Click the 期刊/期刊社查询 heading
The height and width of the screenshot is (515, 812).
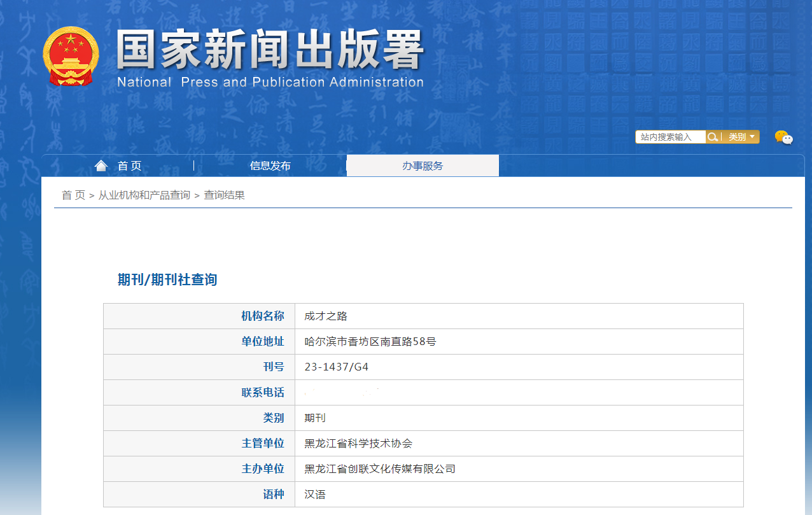coord(167,279)
